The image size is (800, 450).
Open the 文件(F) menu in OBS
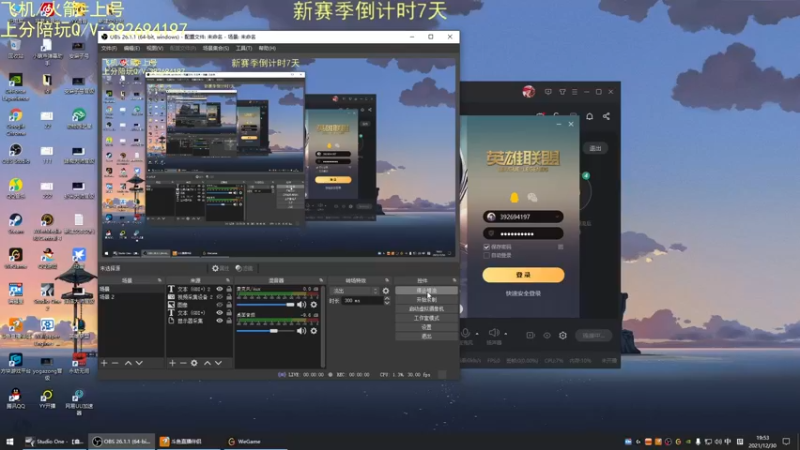click(x=109, y=48)
